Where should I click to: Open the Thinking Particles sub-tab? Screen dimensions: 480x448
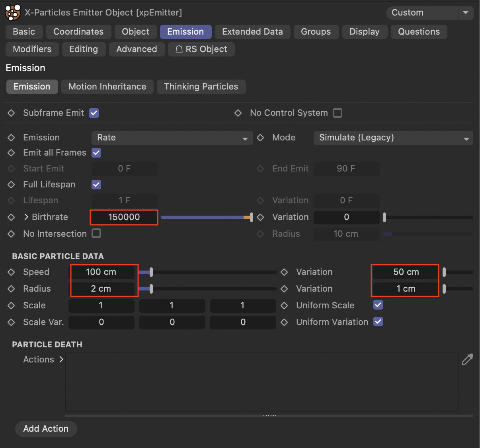point(201,87)
